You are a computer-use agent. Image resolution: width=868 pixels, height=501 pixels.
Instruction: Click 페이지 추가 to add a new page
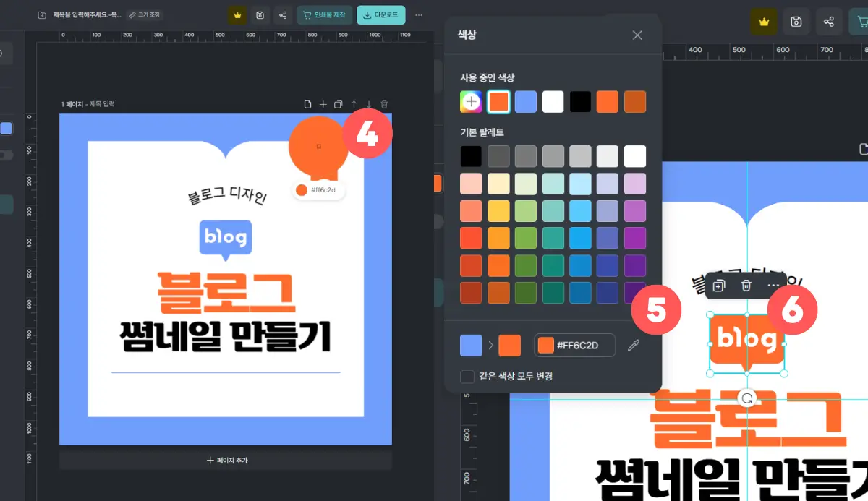tap(225, 461)
